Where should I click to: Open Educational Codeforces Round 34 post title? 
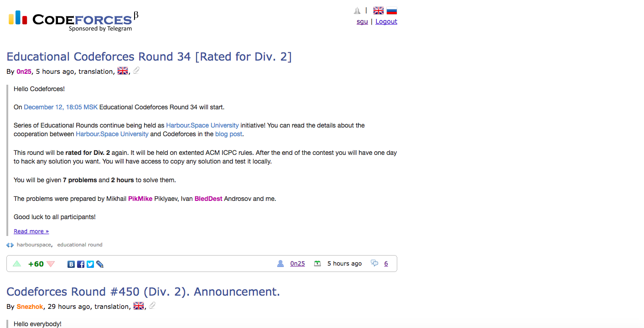tap(149, 56)
